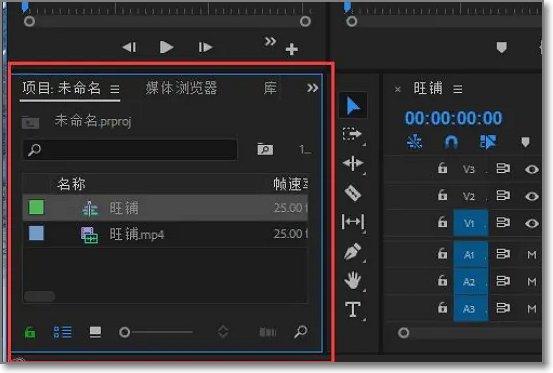The width and height of the screenshot is (553, 373).
Task: Toggle lock on A3 track
Action: pyautogui.click(x=442, y=307)
